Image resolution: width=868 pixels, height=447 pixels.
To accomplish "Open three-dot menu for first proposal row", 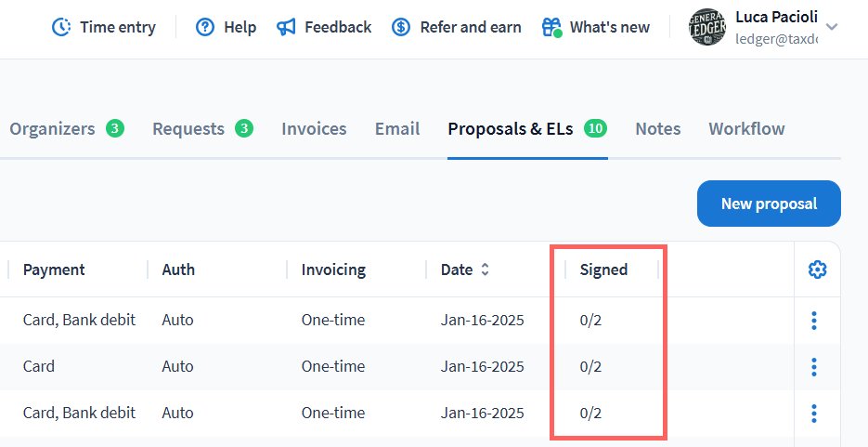I will point(814,321).
